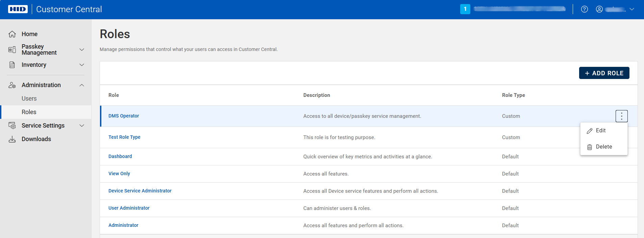Collapse the Administration section chevron
This screenshot has height=238, width=644.
pos(82,85)
